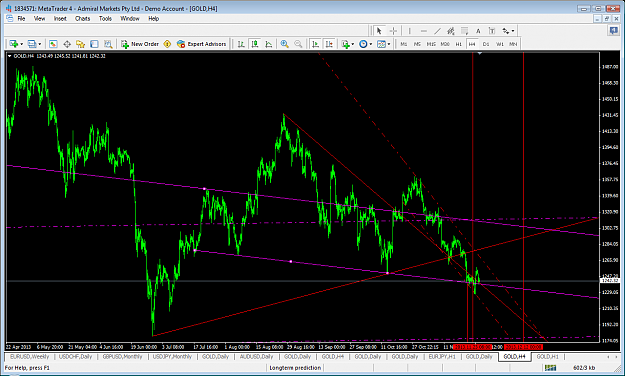Switch to W1 timeframe
This screenshot has width=625, height=376.
[x=500, y=44]
